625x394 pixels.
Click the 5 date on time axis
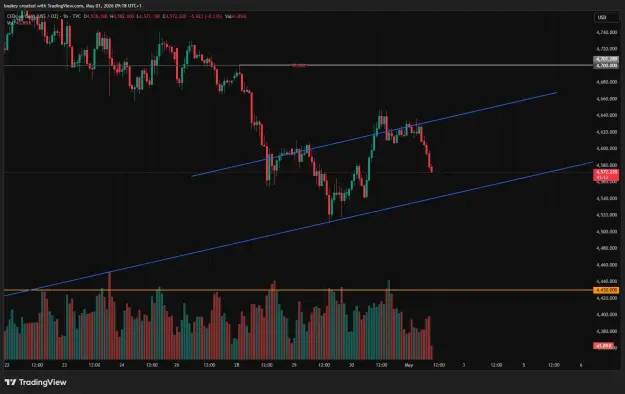(x=524, y=365)
